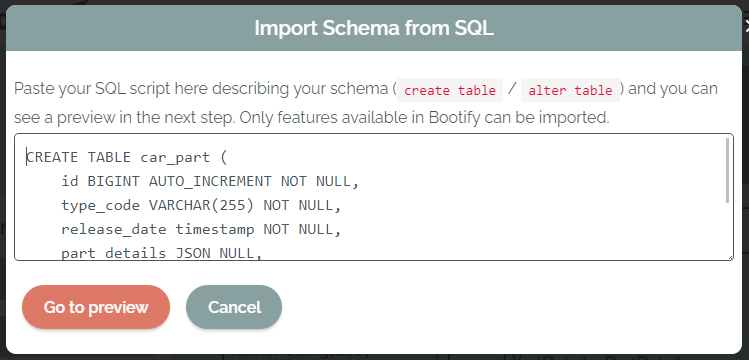Click the textarea resize handle corner
The height and width of the screenshot is (360, 749).
pos(730,257)
